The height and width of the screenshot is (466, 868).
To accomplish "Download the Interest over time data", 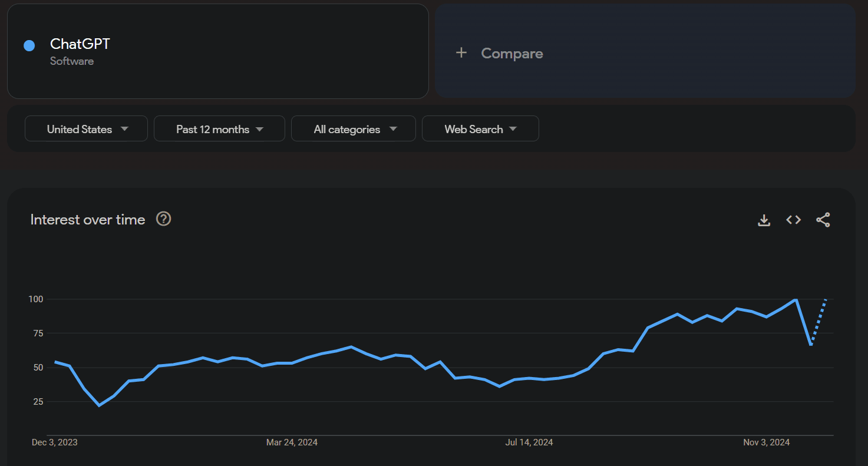I will click(x=764, y=220).
